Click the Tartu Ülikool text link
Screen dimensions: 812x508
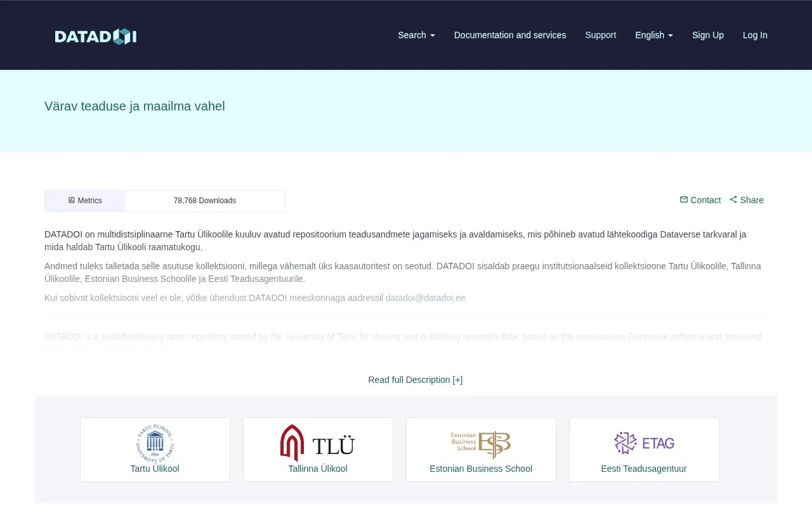click(x=155, y=469)
